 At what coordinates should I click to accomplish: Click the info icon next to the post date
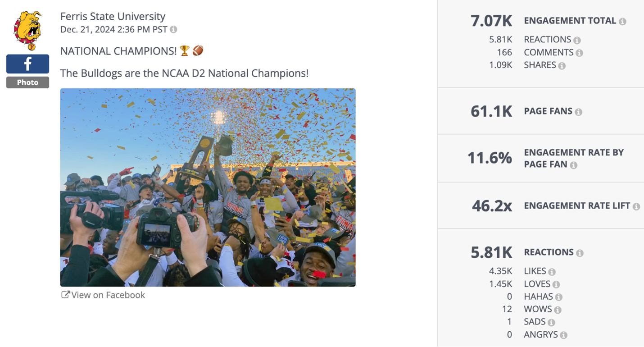tap(173, 29)
